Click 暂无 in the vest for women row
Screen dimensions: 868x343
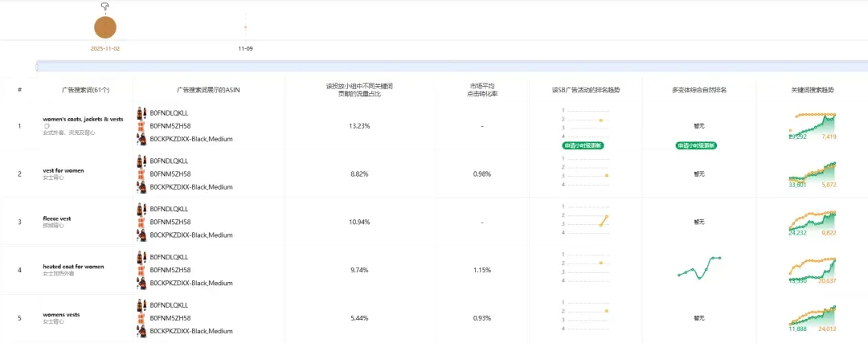point(699,174)
